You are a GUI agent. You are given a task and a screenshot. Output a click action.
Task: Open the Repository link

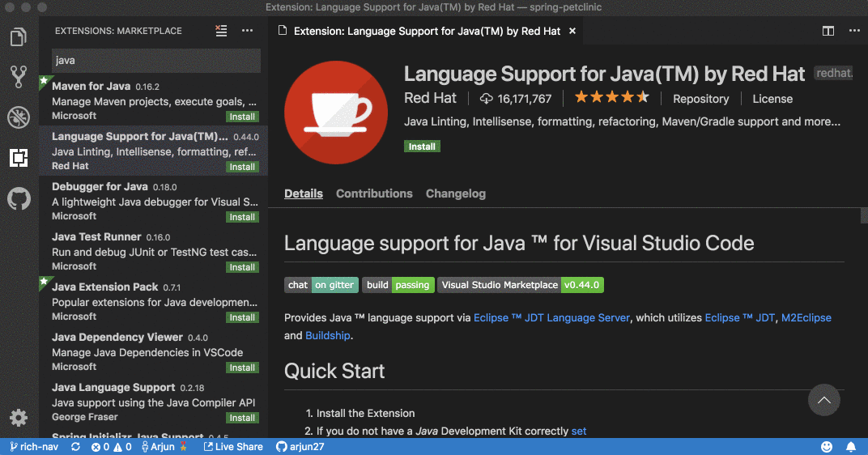(701, 99)
